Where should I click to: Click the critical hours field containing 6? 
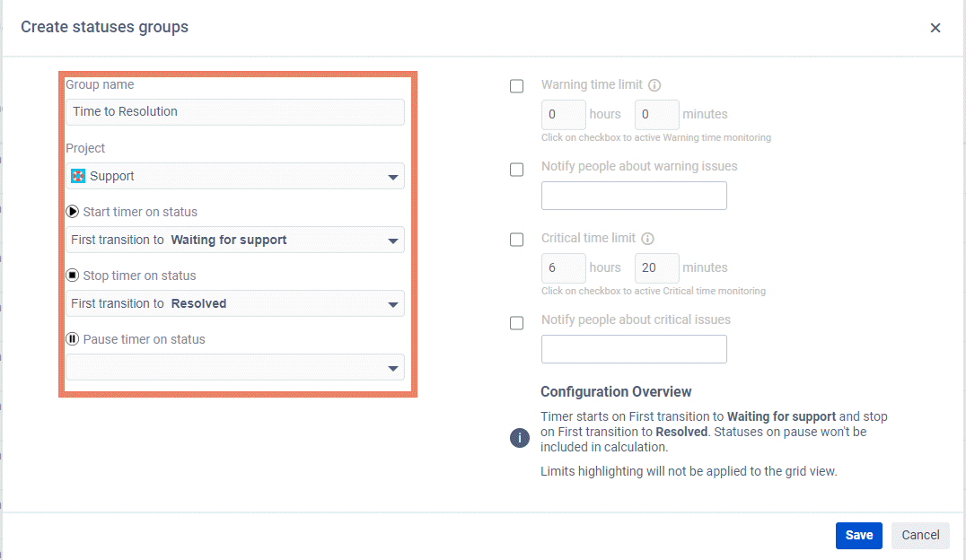(563, 267)
